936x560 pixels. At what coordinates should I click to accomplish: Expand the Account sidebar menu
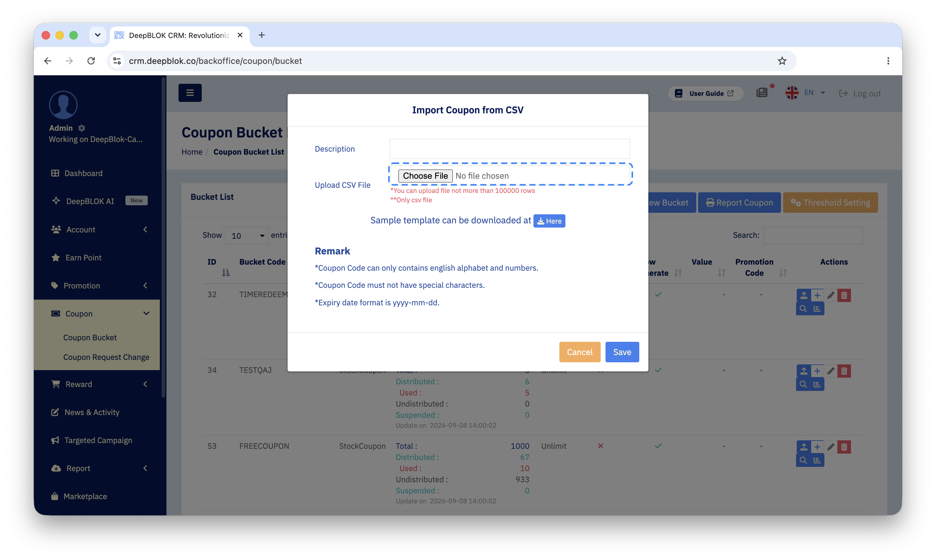pyautogui.click(x=99, y=229)
